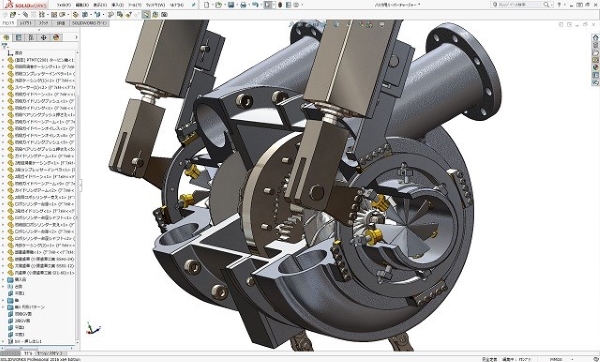Open the Appearances color-ball icon in the right task pane

click(595, 67)
